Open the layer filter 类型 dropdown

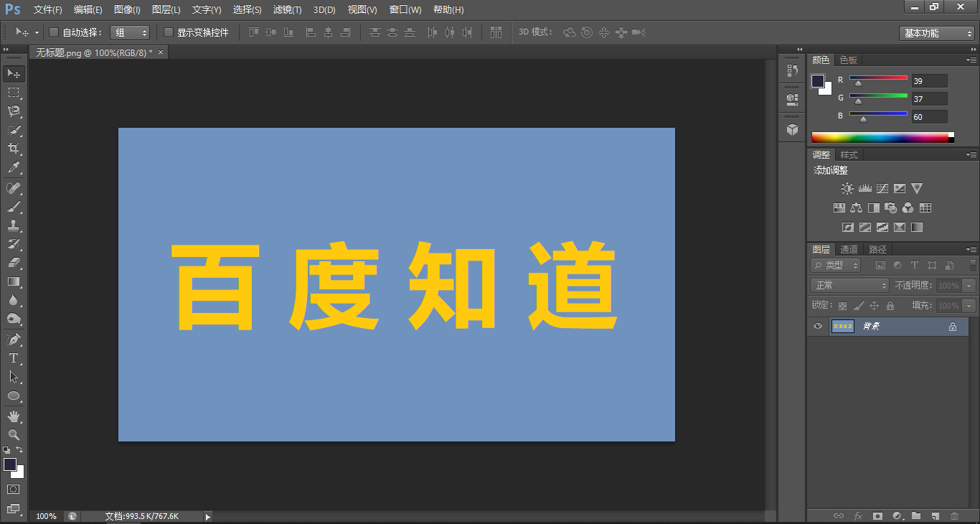pos(836,266)
